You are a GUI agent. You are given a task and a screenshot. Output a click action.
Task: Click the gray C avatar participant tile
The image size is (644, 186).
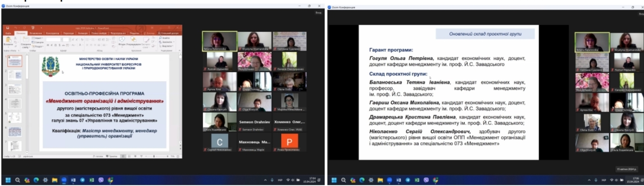coord(220,142)
